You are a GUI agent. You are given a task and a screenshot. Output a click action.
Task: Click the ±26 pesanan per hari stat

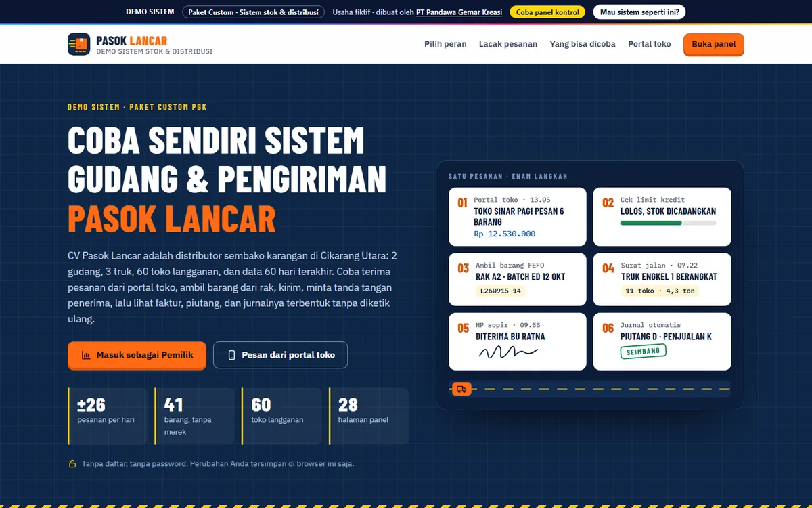pyautogui.click(x=108, y=416)
